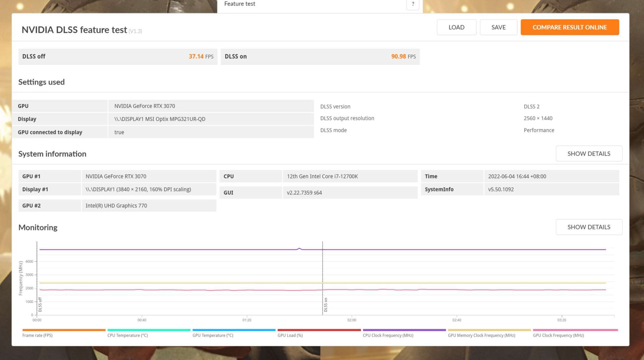Click the LOAD button
This screenshot has width=644, height=360.
click(x=457, y=27)
